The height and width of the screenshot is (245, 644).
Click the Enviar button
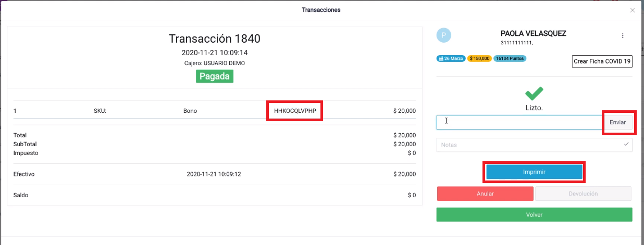click(x=618, y=122)
